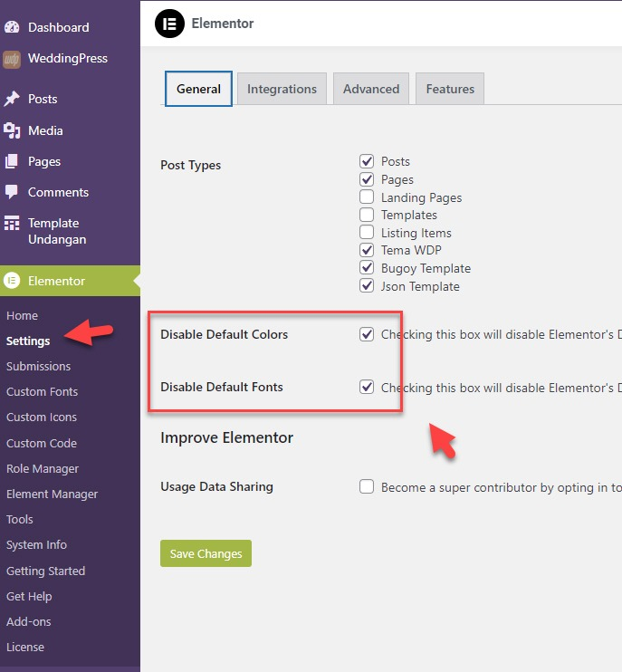
Task: Open the Settings submenu link
Action: point(28,341)
